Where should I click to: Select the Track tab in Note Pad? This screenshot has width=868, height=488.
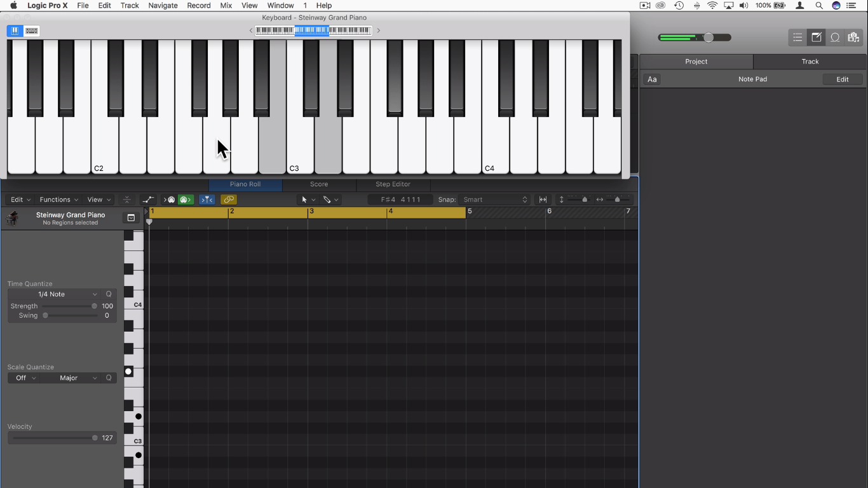(x=810, y=62)
